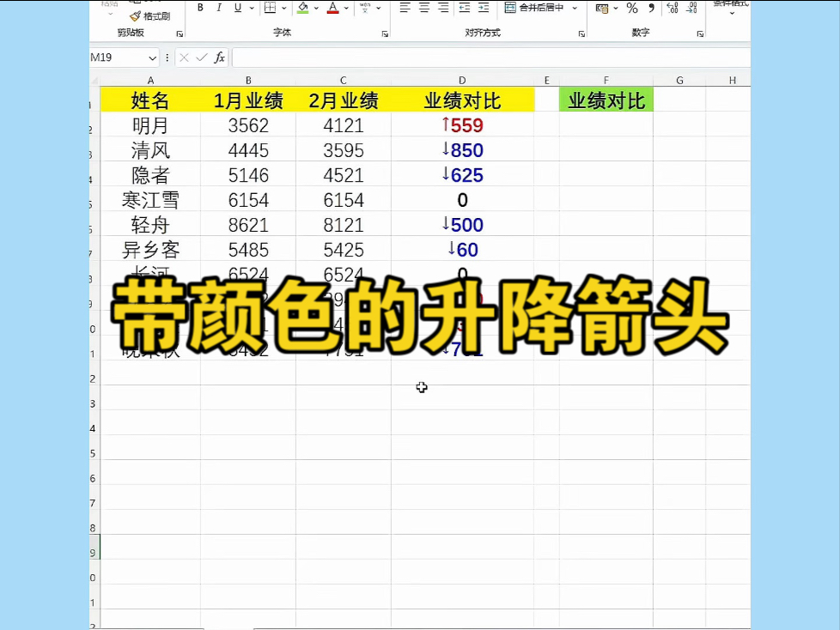Click the Comma style icon

tap(652, 9)
